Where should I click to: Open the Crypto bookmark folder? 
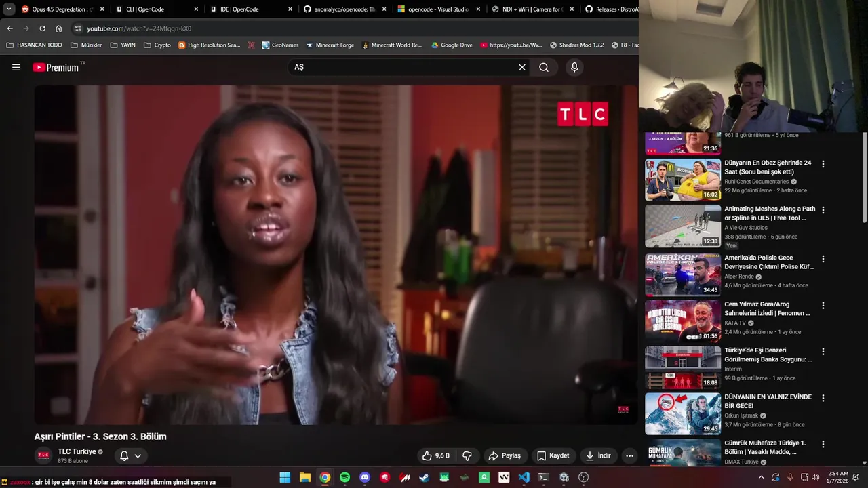(157, 45)
